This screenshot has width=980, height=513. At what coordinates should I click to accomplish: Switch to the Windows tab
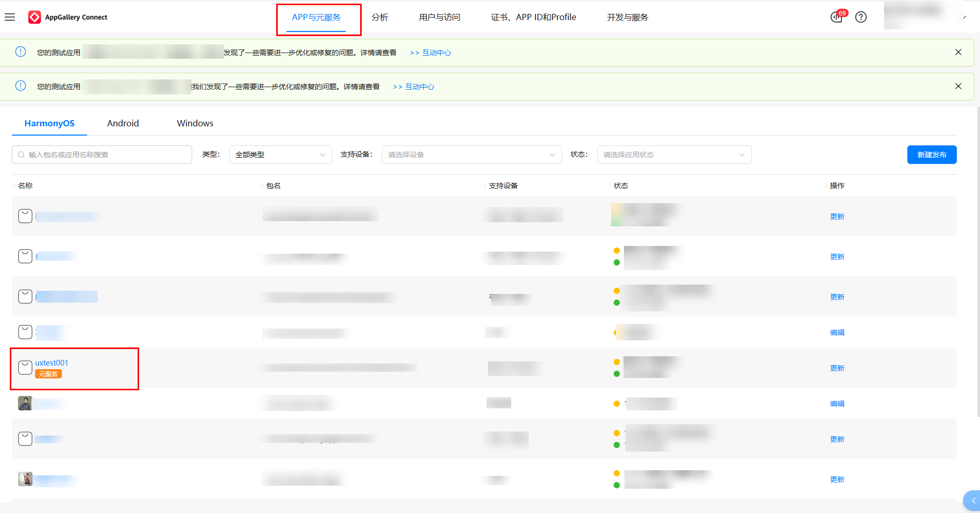195,123
